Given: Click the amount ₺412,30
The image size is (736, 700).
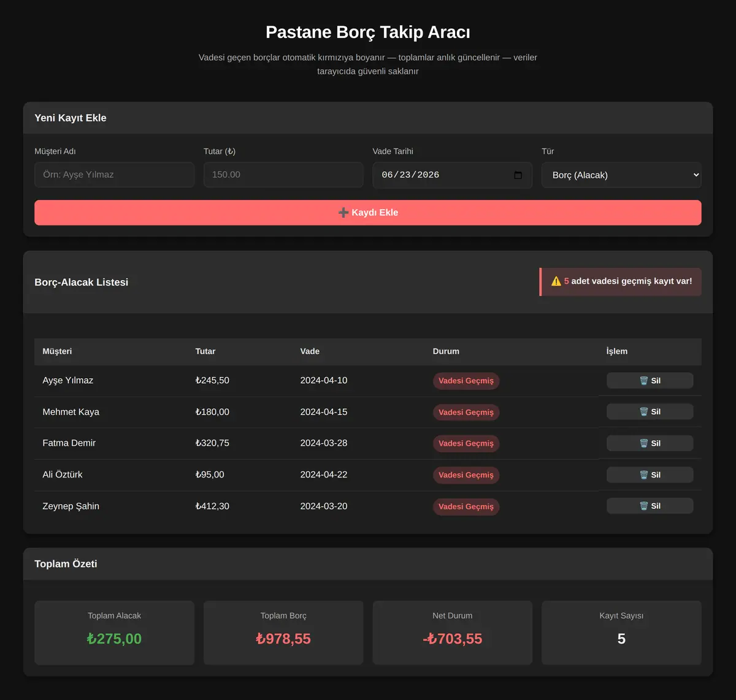Looking at the screenshot, I should pyautogui.click(x=212, y=506).
